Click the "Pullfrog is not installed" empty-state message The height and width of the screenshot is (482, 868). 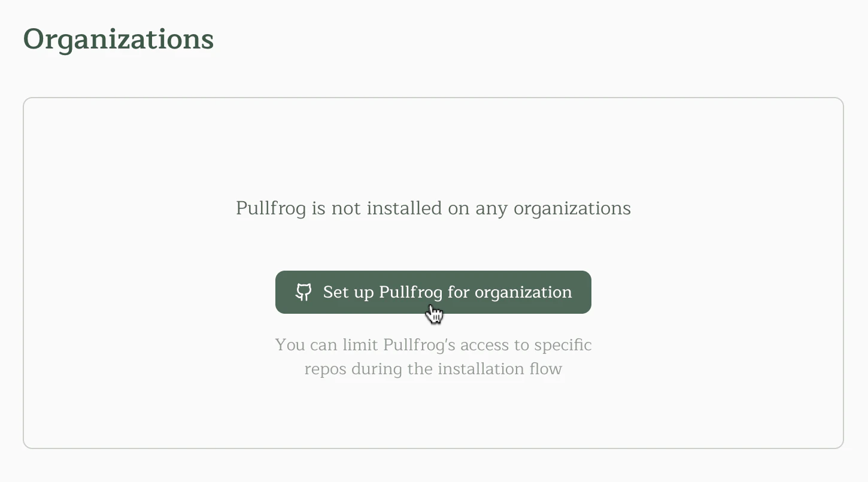433,208
